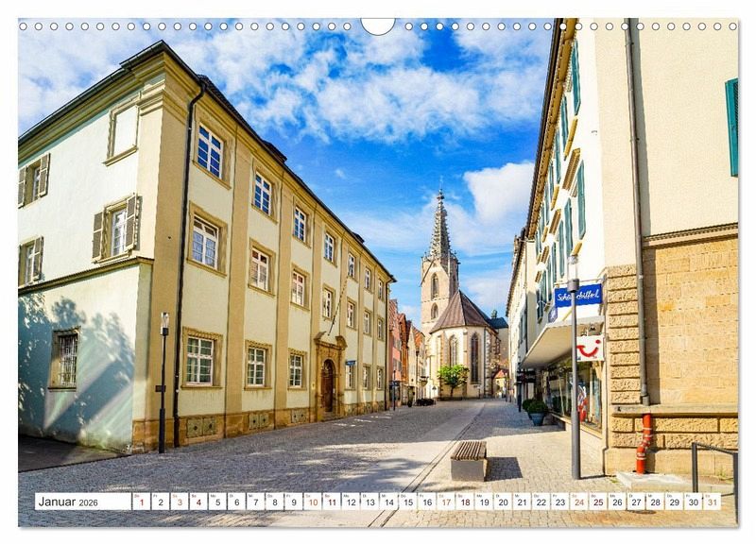Pick date 26 in the calendar strip
This screenshot has width=756, height=545.
click(618, 502)
